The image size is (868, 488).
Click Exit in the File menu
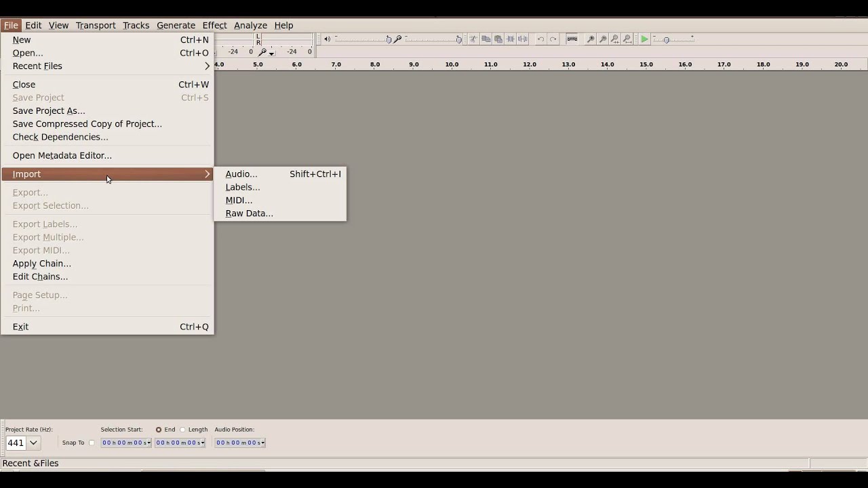(107, 327)
